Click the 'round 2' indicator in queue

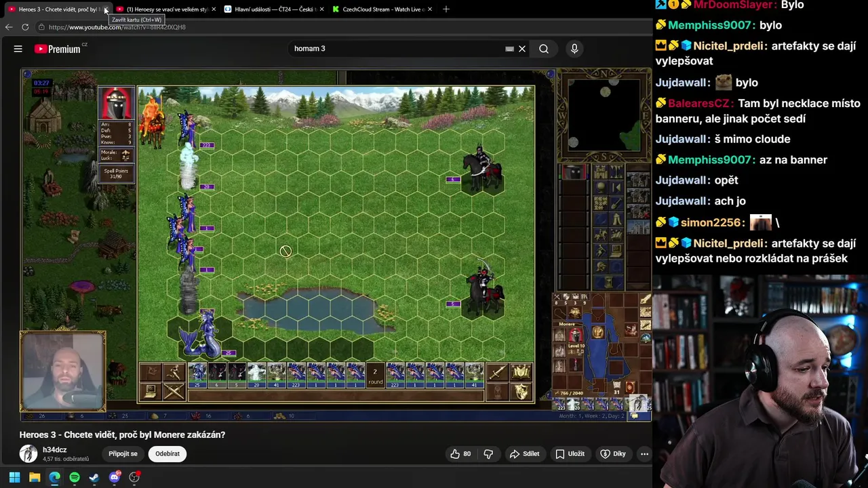click(x=375, y=376)
